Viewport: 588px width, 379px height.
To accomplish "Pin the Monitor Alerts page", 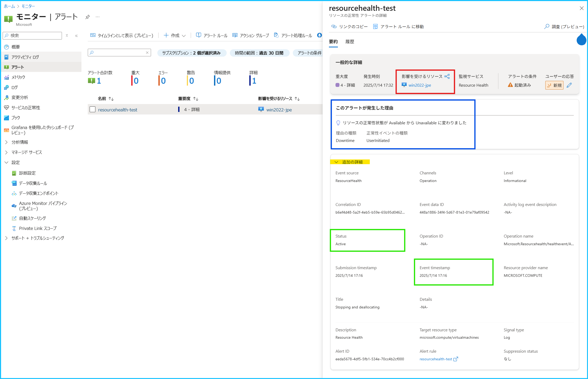I will [x=88, y=17].
